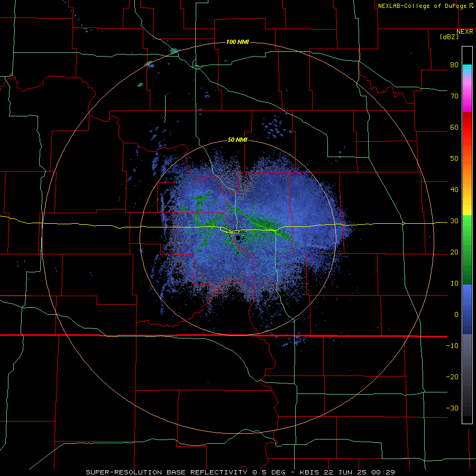
Task: Click the 0 value on dBZ scale
Action: tap(456, 315)
